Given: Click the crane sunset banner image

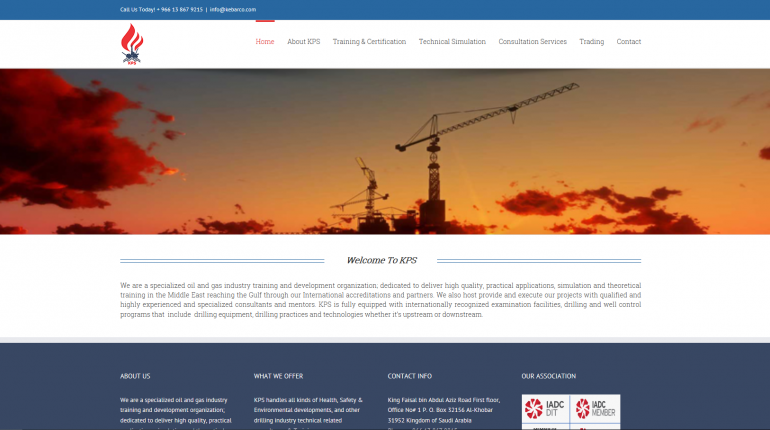Looking at the screenshot, I should point(385,151).
